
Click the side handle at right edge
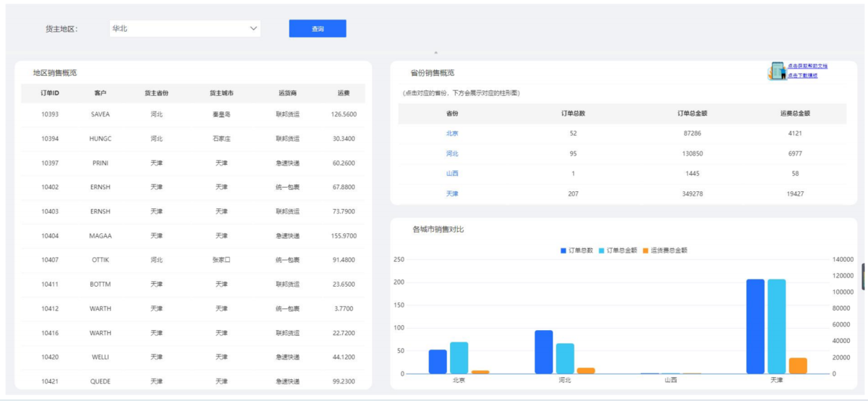(864, 277)
